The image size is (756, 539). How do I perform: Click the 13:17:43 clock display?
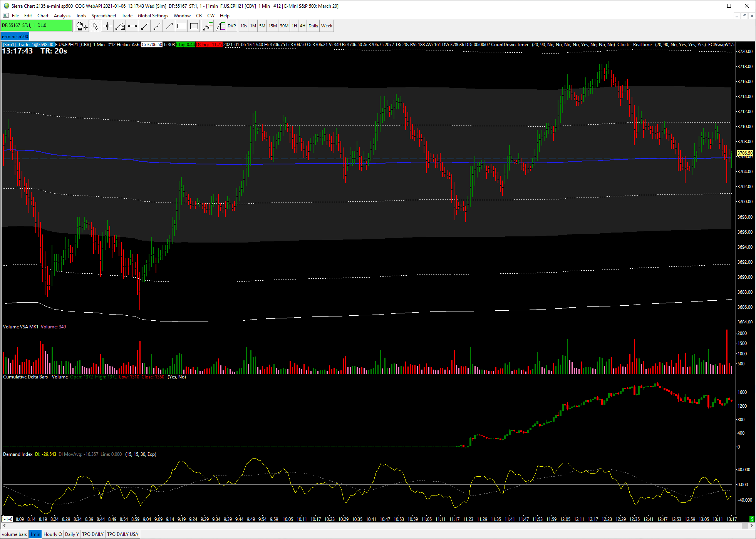pyautogui.click(x=17, y=51)
